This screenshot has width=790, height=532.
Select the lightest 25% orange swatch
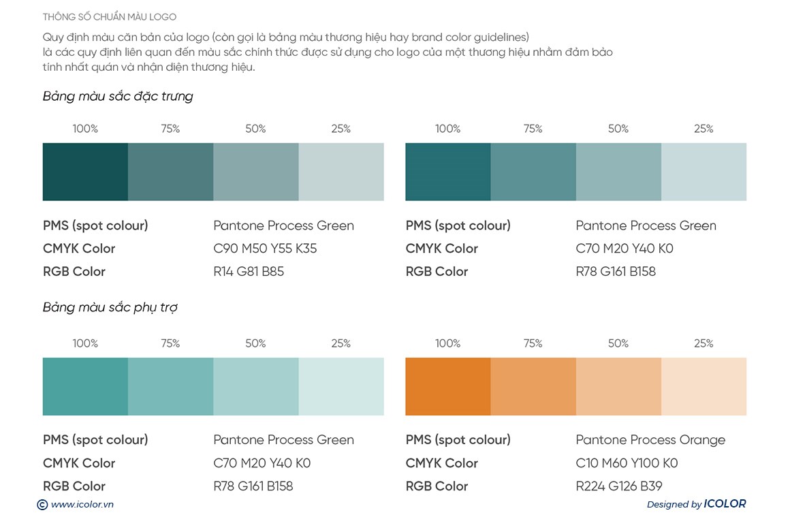pos(704,386)
